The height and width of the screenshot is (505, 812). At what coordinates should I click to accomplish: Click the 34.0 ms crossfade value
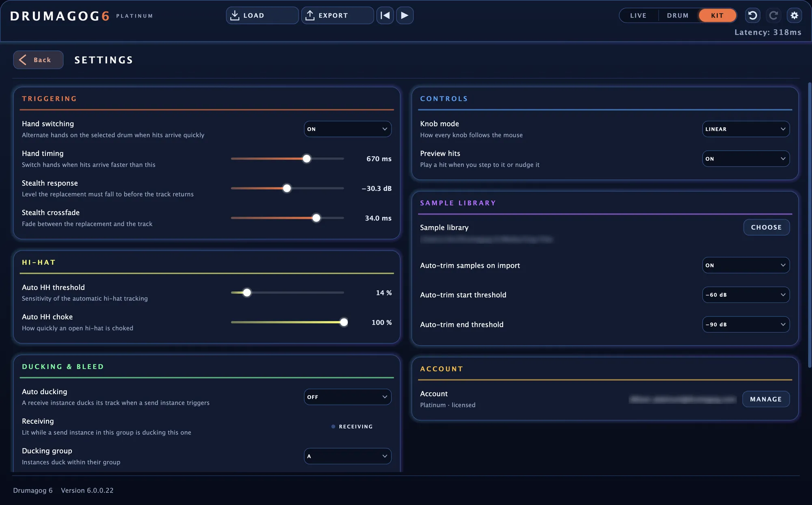(378, 218)
